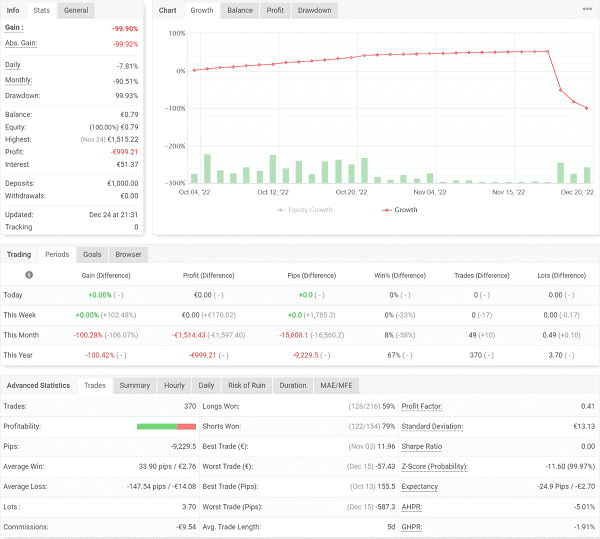Image resolution: width=600 pixels, height=539 pixels.
Task: Open the Duration tab
Action: pyautogui.click(x=293, y=385)
